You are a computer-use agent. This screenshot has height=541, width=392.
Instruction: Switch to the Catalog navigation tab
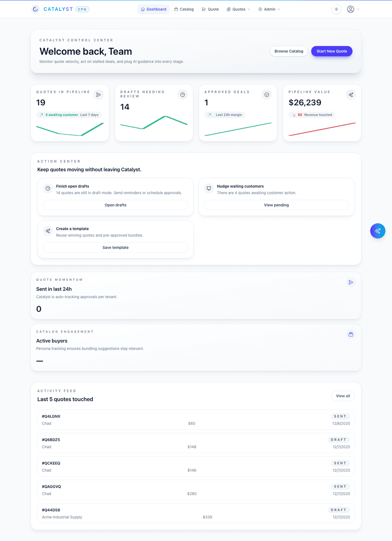click(184, 9)
